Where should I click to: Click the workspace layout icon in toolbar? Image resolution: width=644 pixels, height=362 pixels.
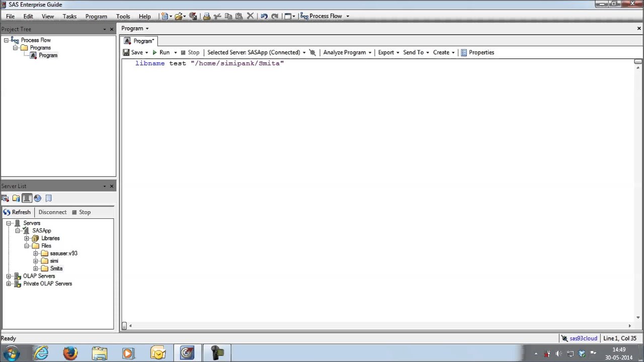(x=288, y=16)
